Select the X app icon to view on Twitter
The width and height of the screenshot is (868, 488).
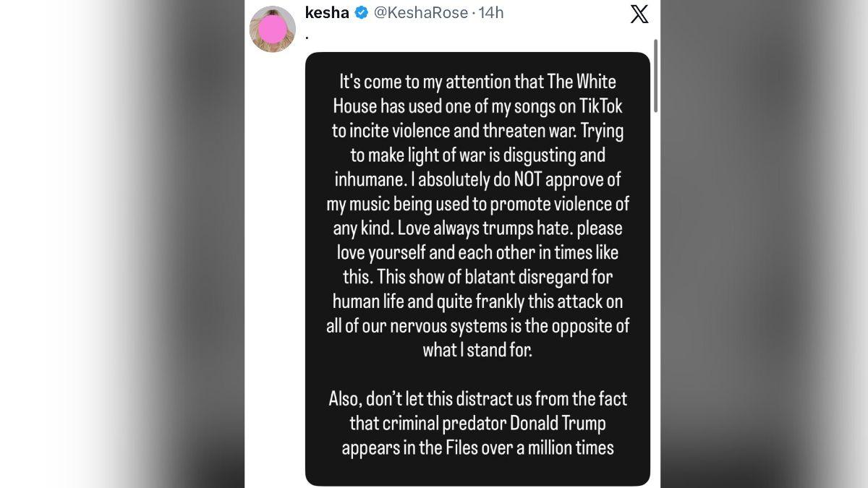point(639,13)
